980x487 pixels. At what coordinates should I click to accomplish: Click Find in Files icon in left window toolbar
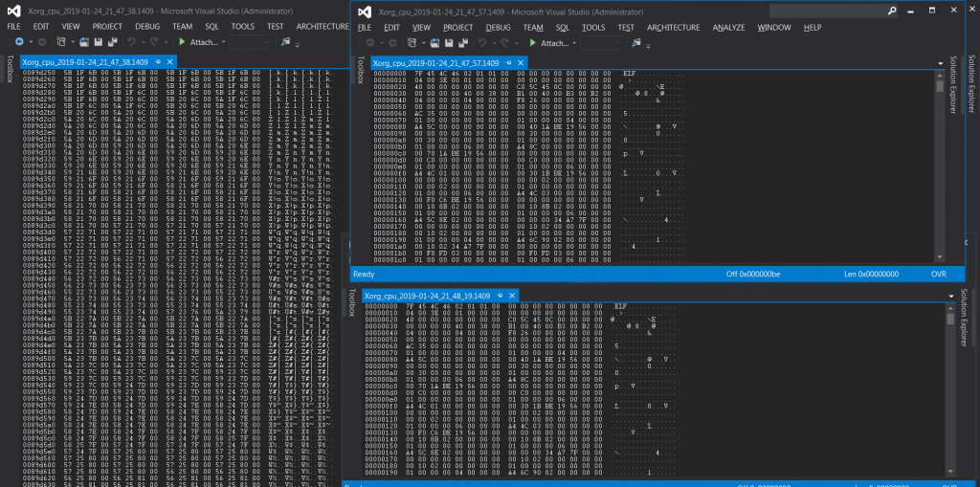click(285, 42)
